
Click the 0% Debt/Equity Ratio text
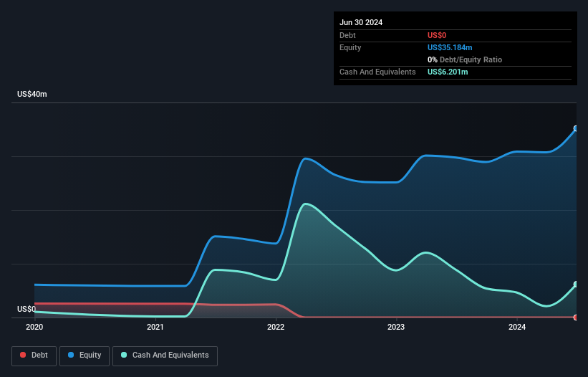(x=465, y=59)
